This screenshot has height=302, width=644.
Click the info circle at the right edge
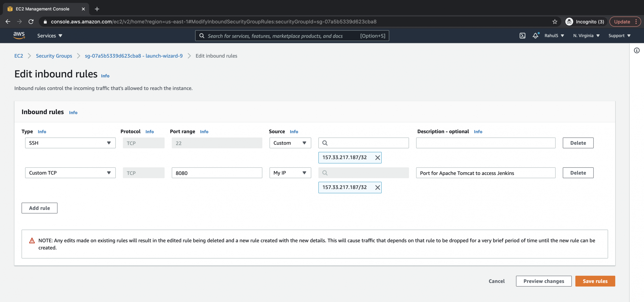637,50
